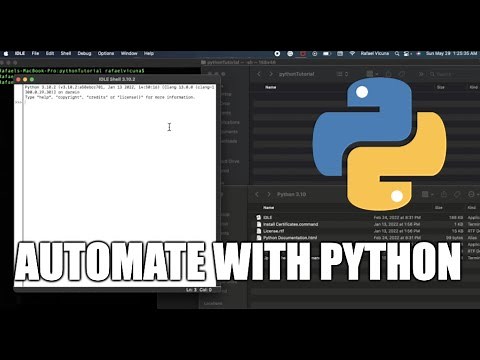Open the File menu
The height and width of the screenshot is (360, 480).
tap(35, 53)
